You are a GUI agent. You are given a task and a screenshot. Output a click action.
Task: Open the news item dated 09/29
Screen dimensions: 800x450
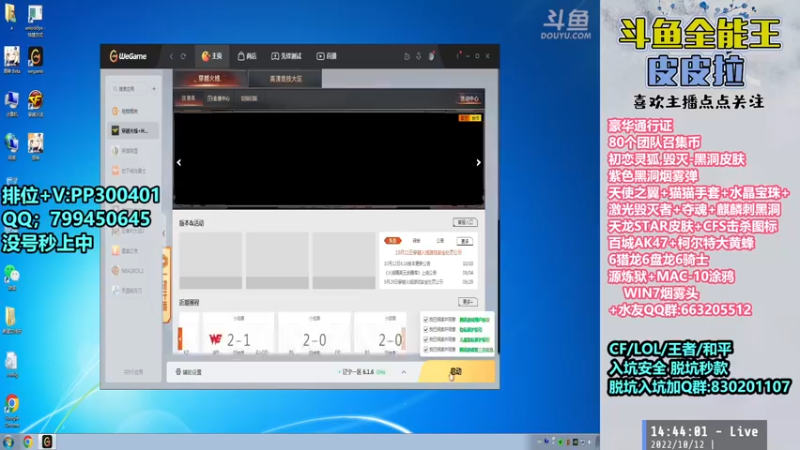pos(429,282)
